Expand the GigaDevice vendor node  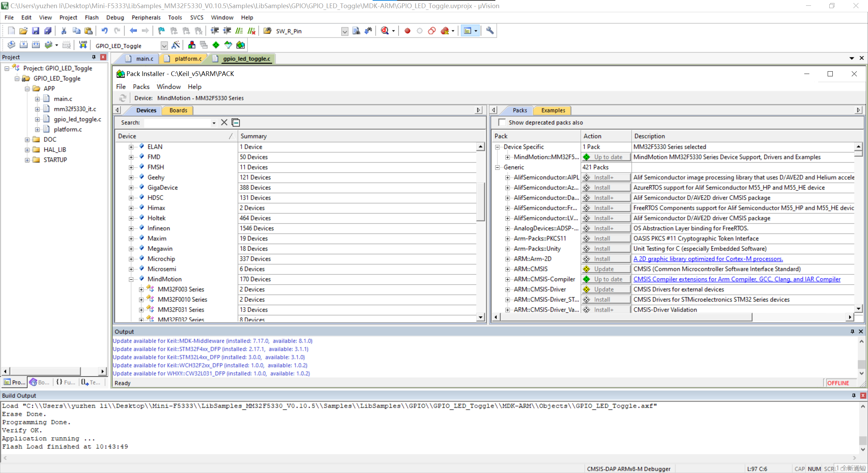pos(131,188)
